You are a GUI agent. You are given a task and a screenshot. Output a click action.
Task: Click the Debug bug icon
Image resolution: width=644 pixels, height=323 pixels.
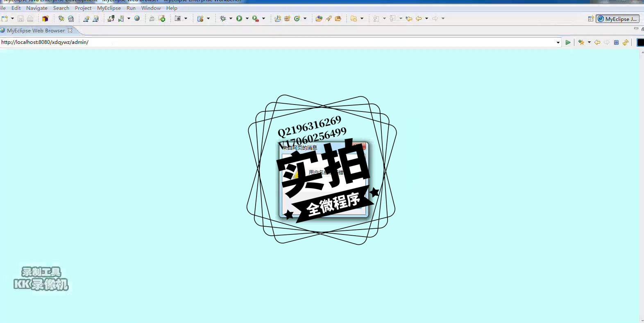click(x=223, y=18)
